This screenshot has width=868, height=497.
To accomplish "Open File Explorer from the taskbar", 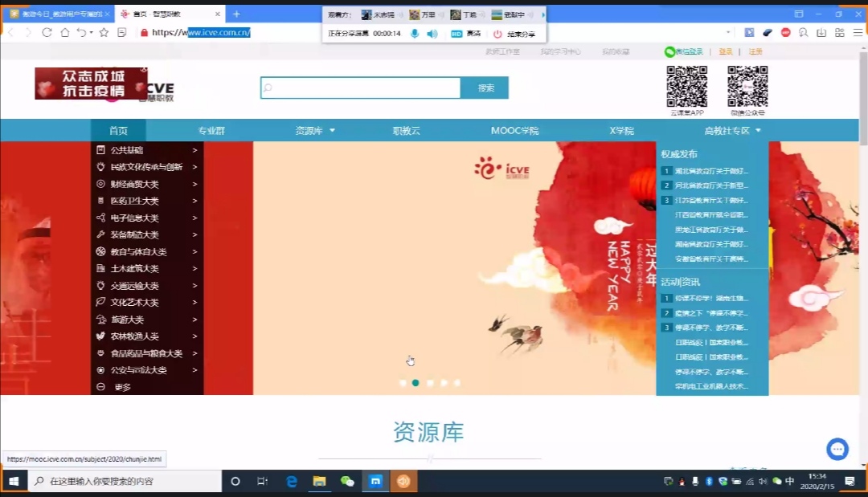I will pos(319,481).
